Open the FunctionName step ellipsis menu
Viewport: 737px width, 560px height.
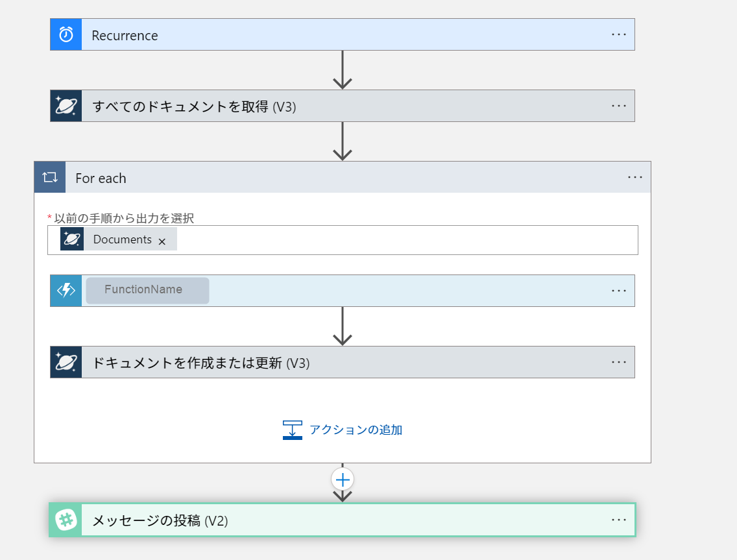pyautogui.click(x=619, y=291)
